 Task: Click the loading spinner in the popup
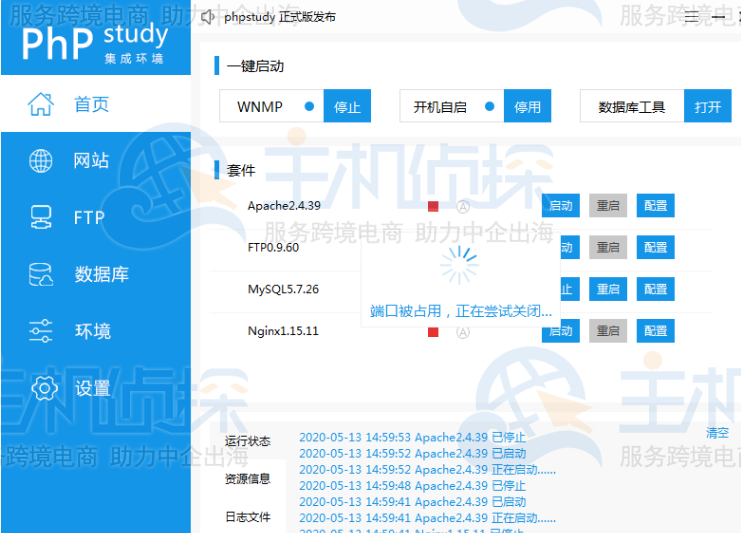coord(459,266)
